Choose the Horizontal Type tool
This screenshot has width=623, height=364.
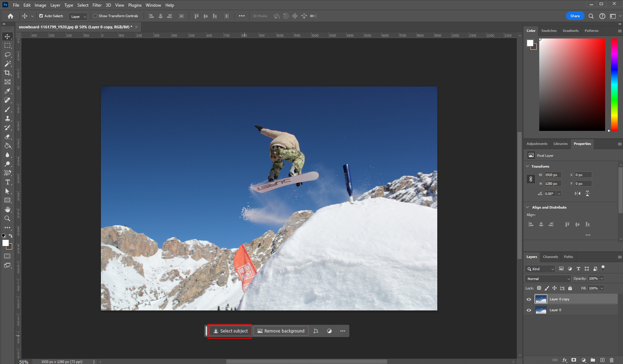[x=7, y=182]
